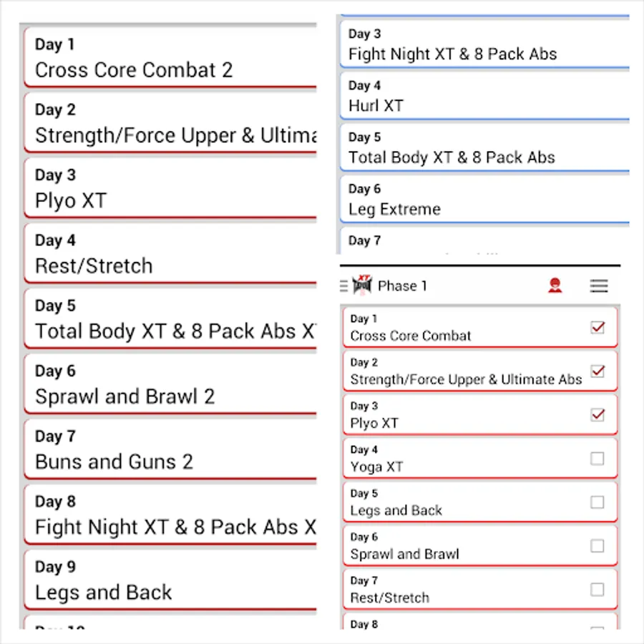Open Day 6 Sprawl and Brawl 2
Image resolution: width=644 pixels, height=644 pixels.
172,384
